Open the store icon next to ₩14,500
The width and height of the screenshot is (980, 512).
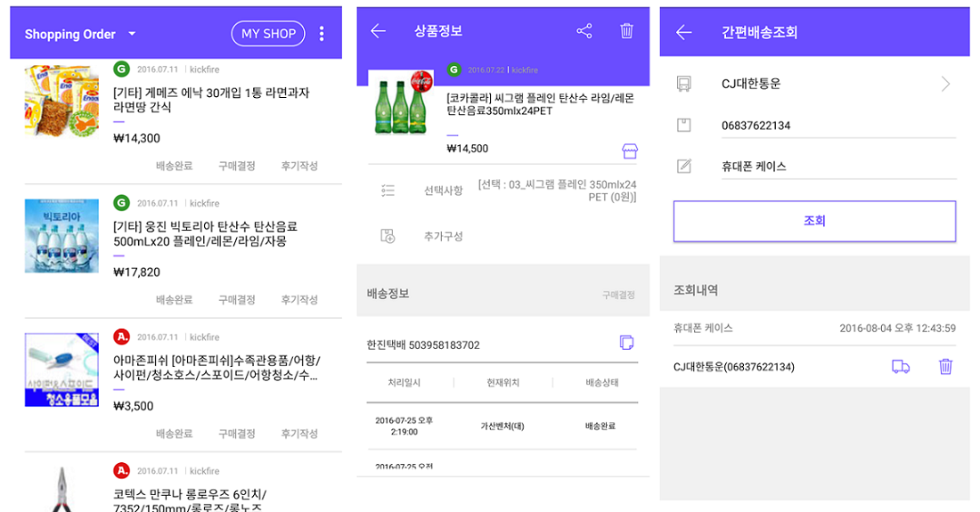point(629,151)
